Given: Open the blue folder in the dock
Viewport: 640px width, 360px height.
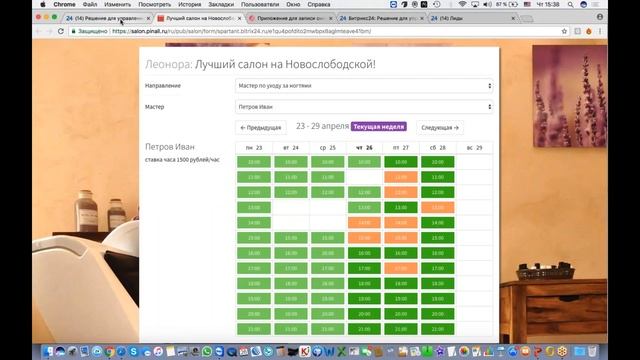Looking at the screenshot, I should tap(579, 351).
